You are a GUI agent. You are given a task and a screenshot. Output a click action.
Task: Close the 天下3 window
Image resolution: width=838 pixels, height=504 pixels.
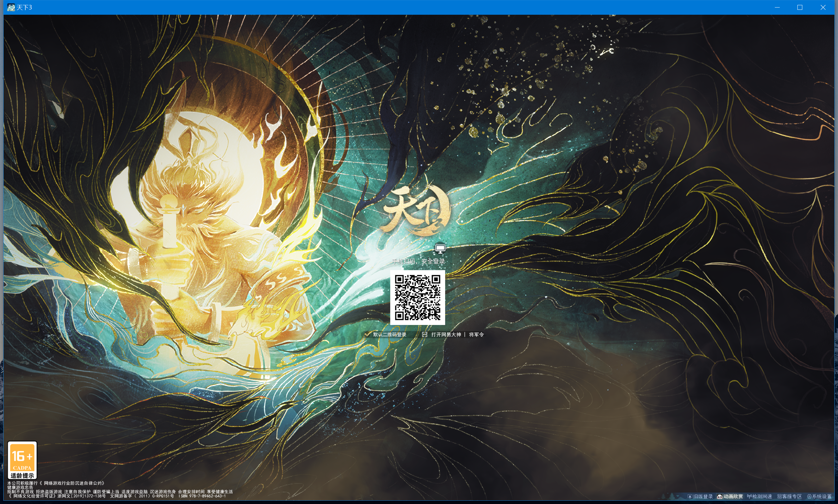tap(823, 7)
